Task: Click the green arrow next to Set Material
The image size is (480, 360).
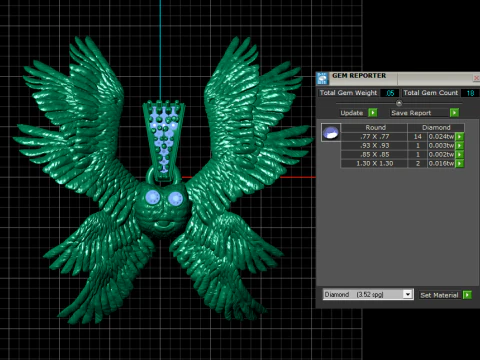Action: point(467,295)
